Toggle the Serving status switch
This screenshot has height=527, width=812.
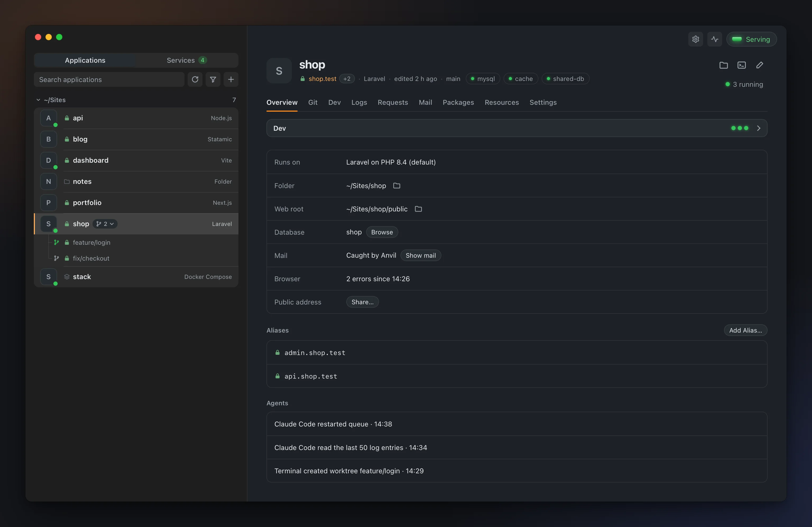751,39
